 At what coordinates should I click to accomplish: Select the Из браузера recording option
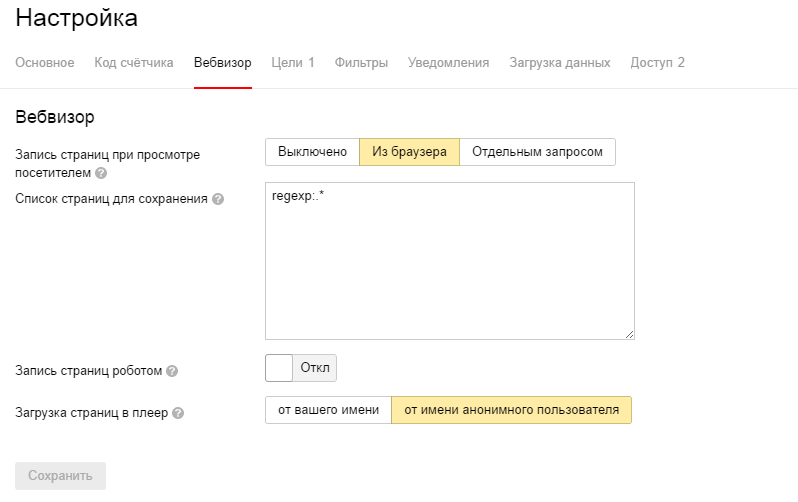coord(409,152)
